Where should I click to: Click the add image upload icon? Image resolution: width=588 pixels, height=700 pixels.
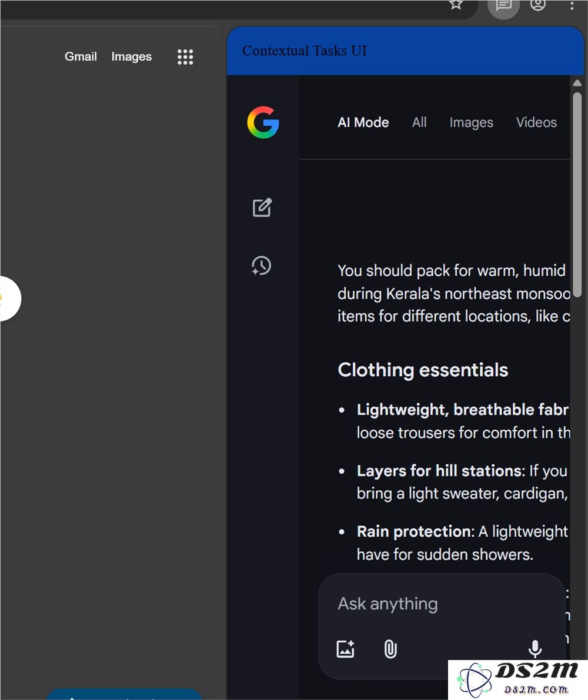[345, 649]
